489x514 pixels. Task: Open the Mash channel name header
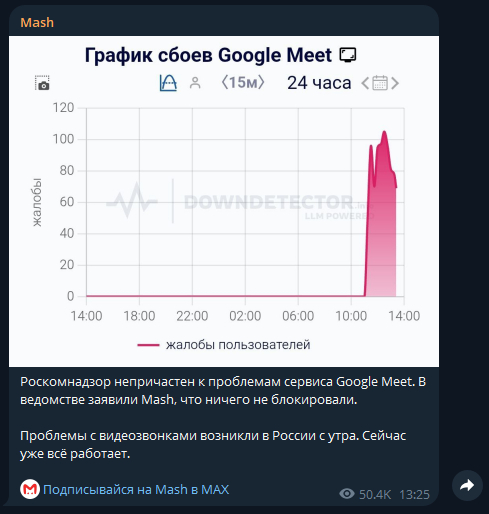tap(37, 22)
